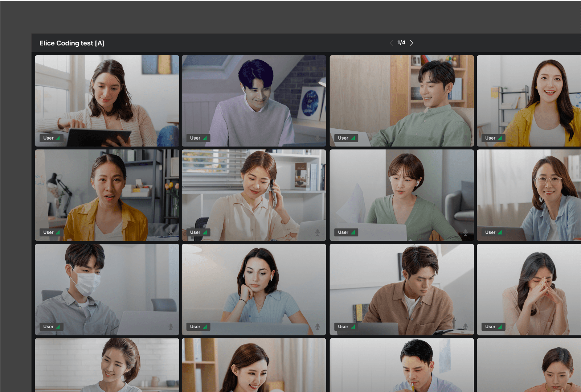The width and height of the screenshot is (581, 392).
Task: Select video of woman wearing glasses
Action: (x=529, y=195)
